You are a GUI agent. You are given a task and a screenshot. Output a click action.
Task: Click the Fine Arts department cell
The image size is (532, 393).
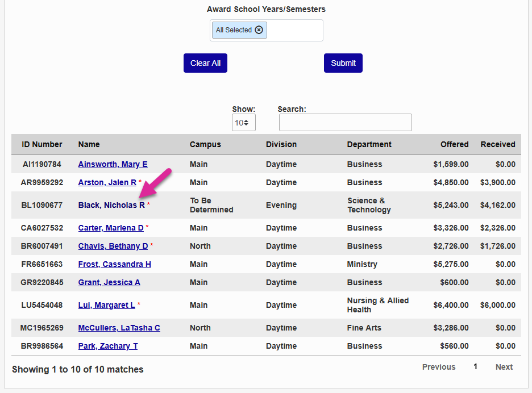pos(364,328)
